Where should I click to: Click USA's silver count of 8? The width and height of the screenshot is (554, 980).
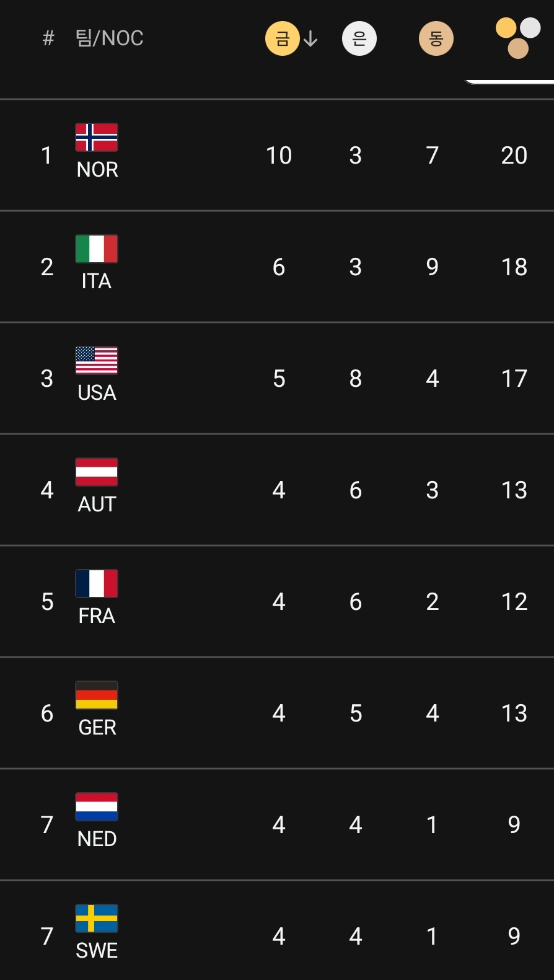pyautogui.click(x=355, y=378)
